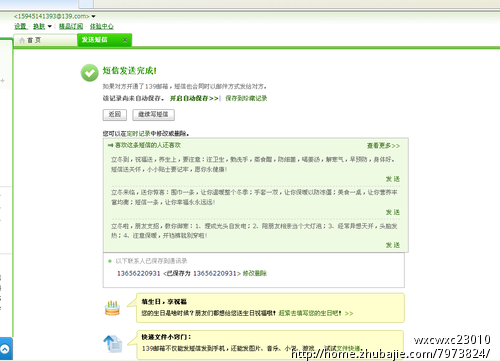Viewport: 500px width, 361px height.
Task: Click the 短信发送完成! heading
Action: pos(129,71)
